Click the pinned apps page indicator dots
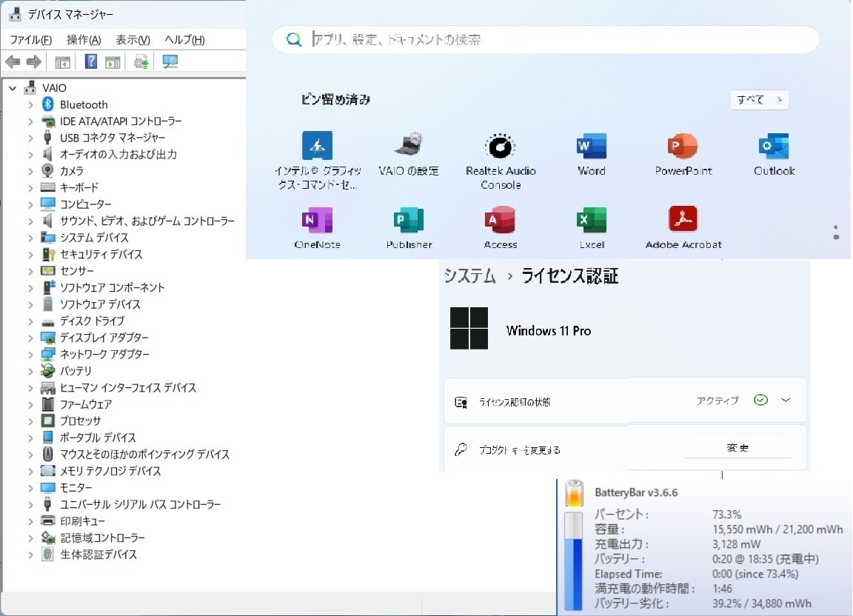 (x=836, y=232)
